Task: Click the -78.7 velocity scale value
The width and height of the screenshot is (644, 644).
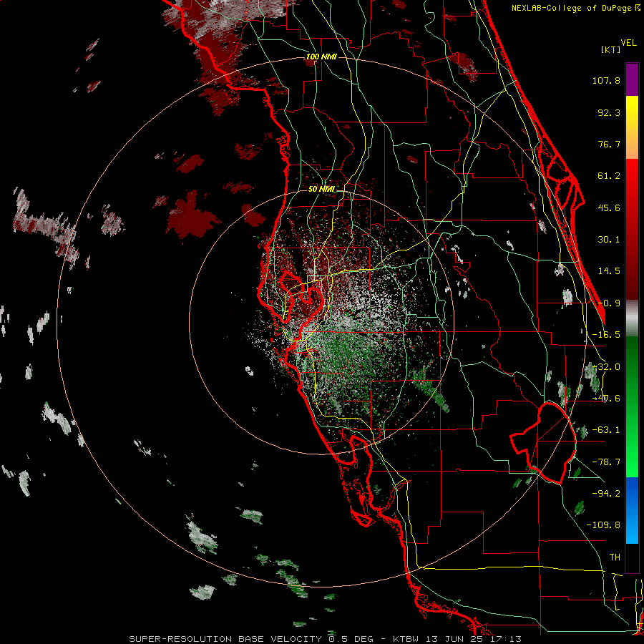Action: [x=606, y=462]
